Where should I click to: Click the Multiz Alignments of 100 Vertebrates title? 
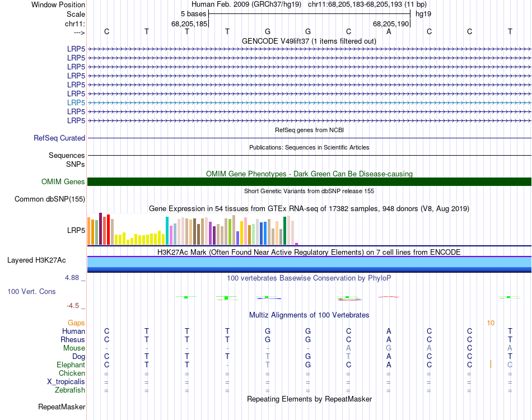click(x=309, y=315)
